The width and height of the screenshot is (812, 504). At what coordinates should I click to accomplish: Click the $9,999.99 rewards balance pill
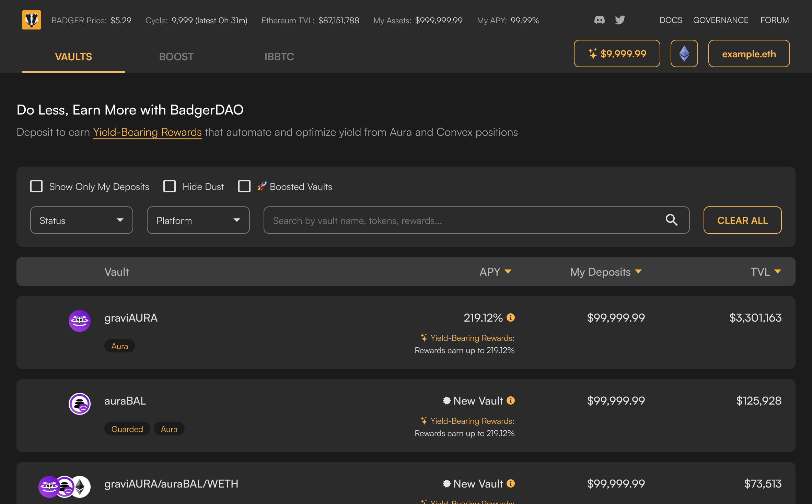617,53
